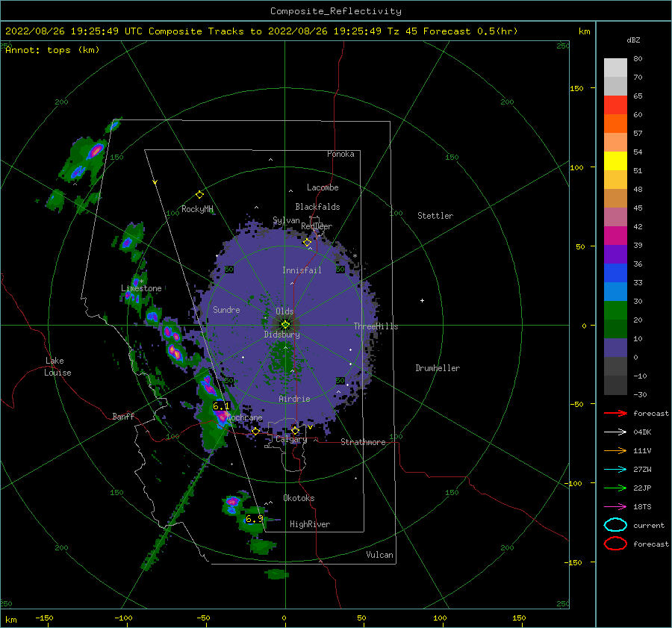Click the yellow diamond marker near Cochrane
The width and height of the screenshot is (672, 628).
pyautogui.click(x=255, y=432)
